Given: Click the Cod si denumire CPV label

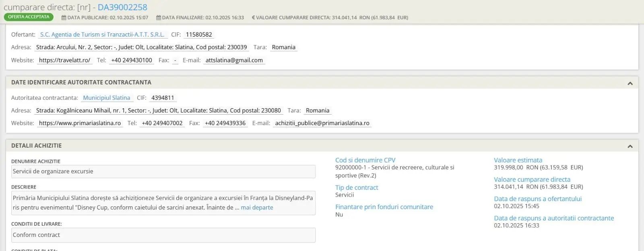Looking at the screenshot, I should click(x=365, y=160).
